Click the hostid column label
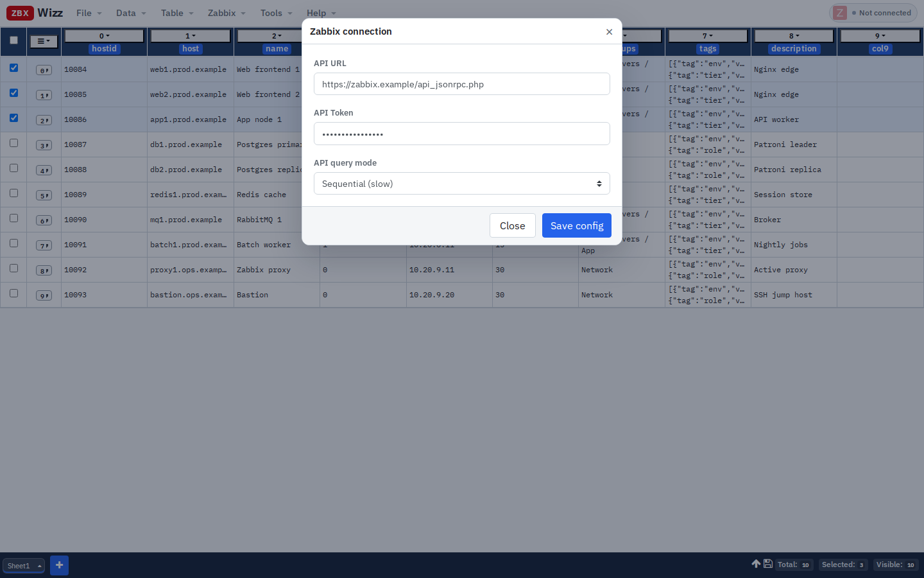Image resolution: width=924 pixels, height=578 pixels. pos(104,49)
